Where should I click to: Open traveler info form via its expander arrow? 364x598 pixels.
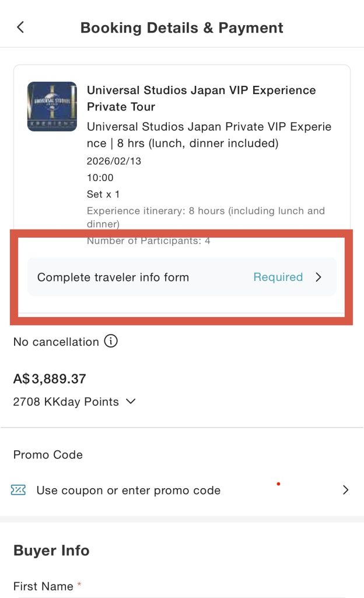pos(318,277)
